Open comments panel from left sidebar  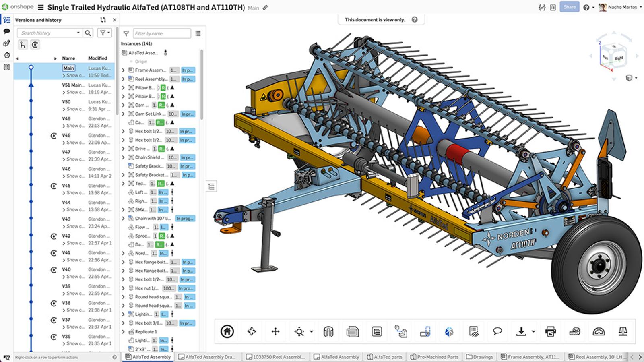click(7, 31)
